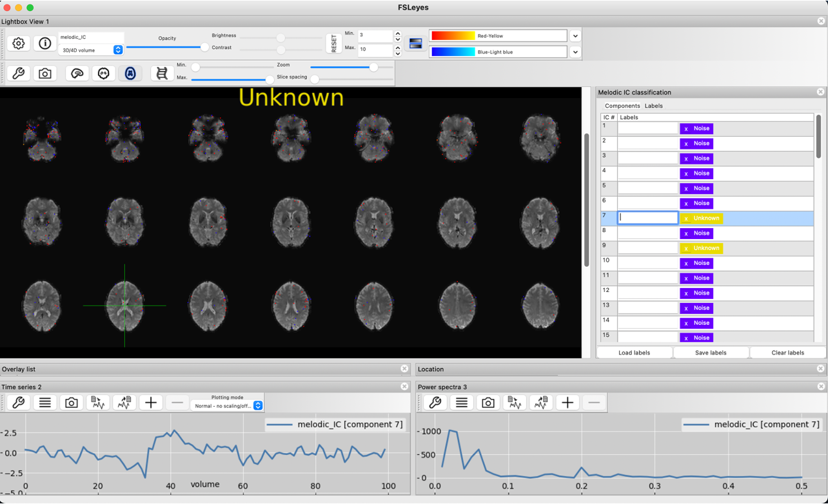
Task: Open the Power spectra plot list icon
Action: tap(462, 403)
